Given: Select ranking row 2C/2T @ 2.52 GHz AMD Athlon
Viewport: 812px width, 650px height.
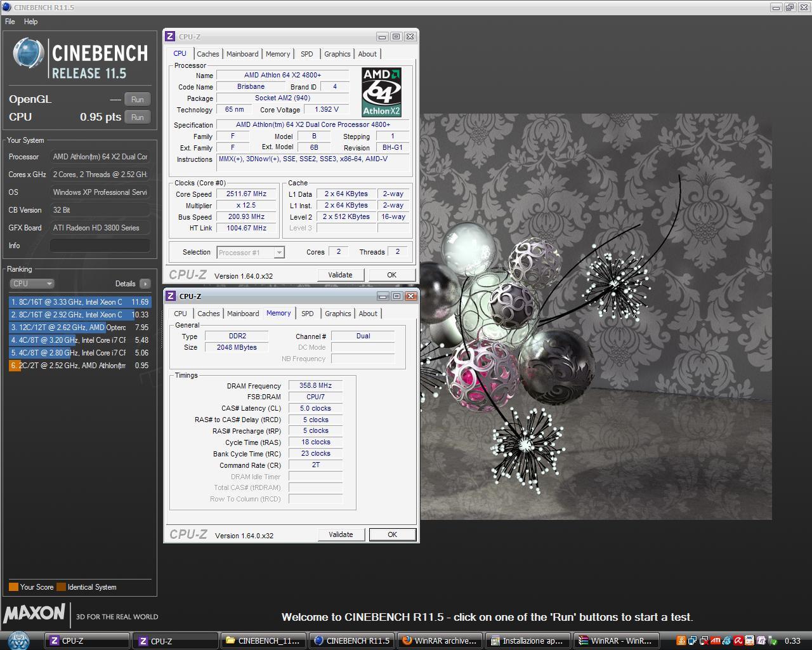Looking at the screenshot, I should (80, 366).
